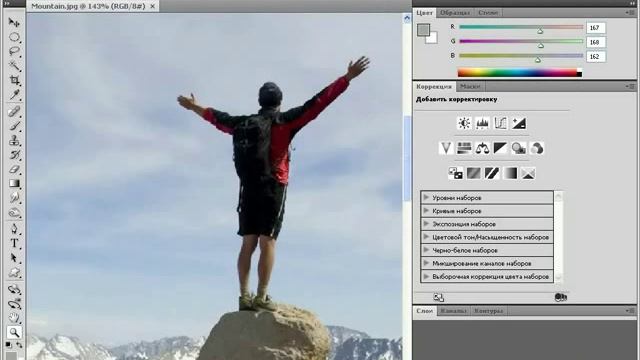Open the Color panel options menu

point(631,13)
